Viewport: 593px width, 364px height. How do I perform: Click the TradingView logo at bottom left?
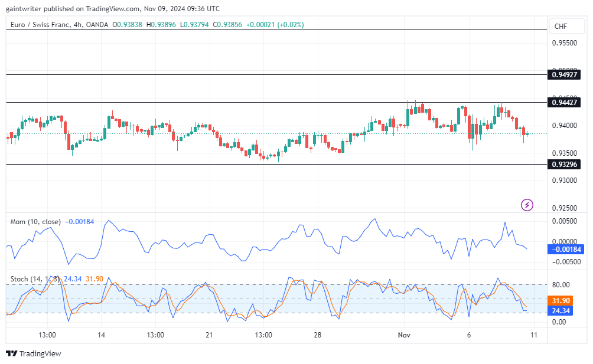coord(33,353)
